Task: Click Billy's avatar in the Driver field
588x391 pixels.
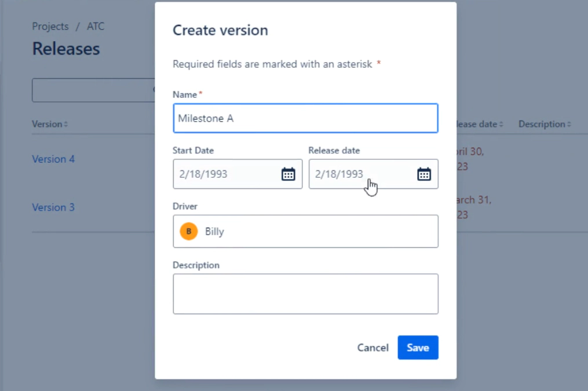Action: coord(188,231)
